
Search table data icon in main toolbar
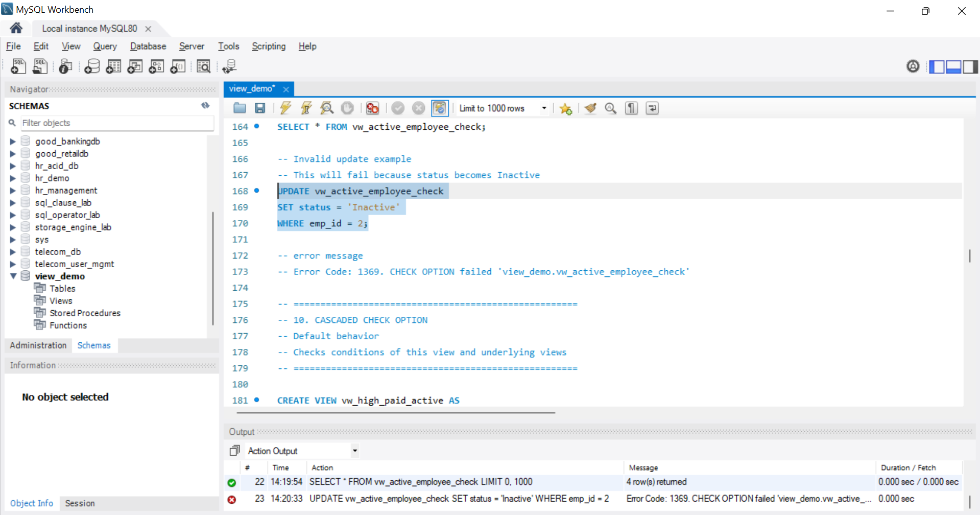(203, 66)
